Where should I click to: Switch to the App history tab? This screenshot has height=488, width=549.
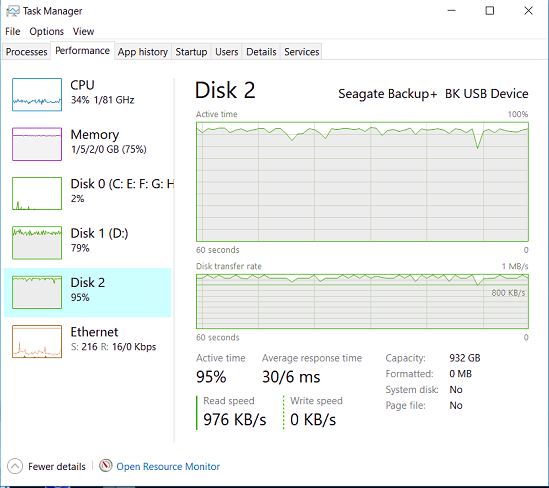[x=143, y=52]
